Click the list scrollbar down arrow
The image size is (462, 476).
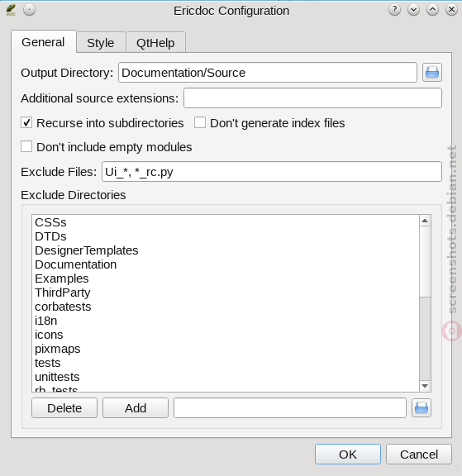(x=425, y=386)
